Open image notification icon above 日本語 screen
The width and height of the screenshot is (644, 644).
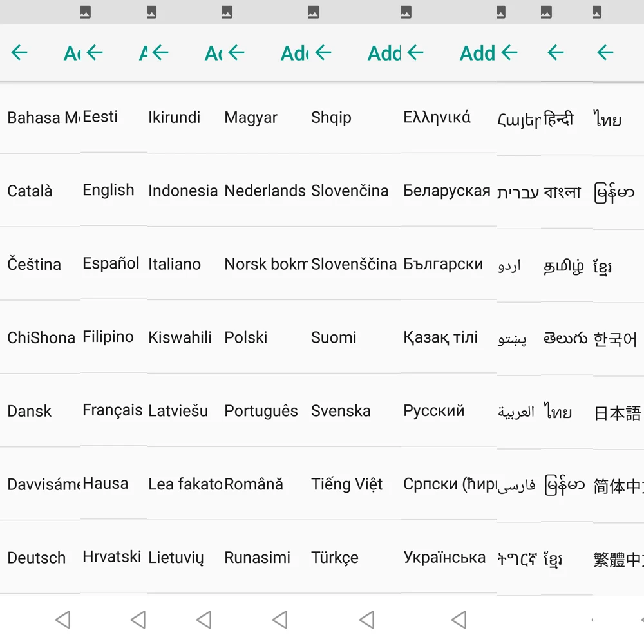click(597, 12)
